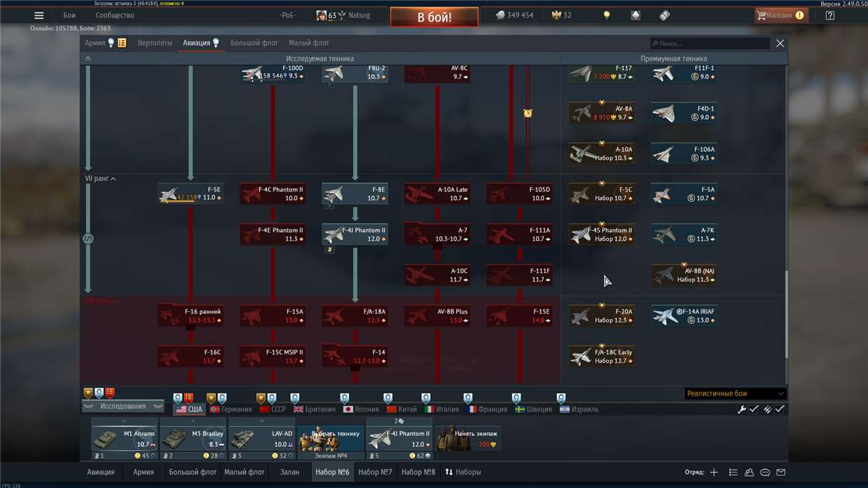Viewport: 868px width, 488px height.
Task: Click the lightbulb icon in top bar
Action: tap(607, 15)
